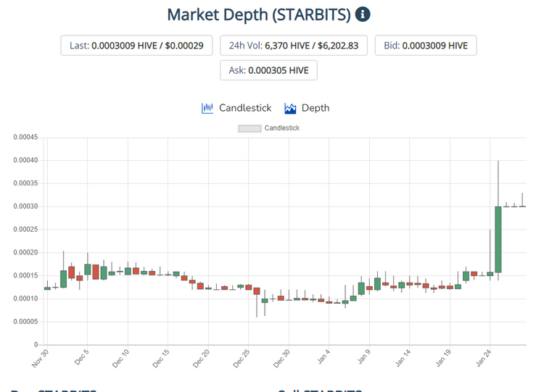Click the Dec 25 x-axis label

(x=242, y=358)
